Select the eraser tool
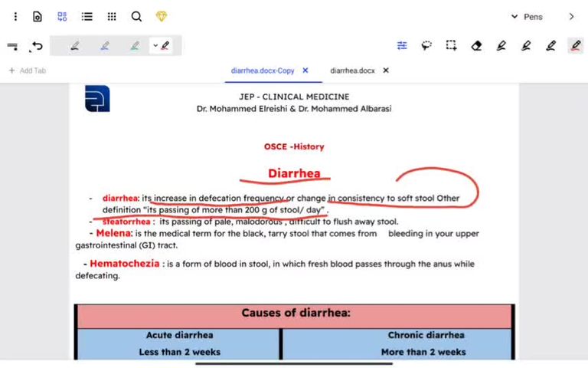 click(476, 46)
